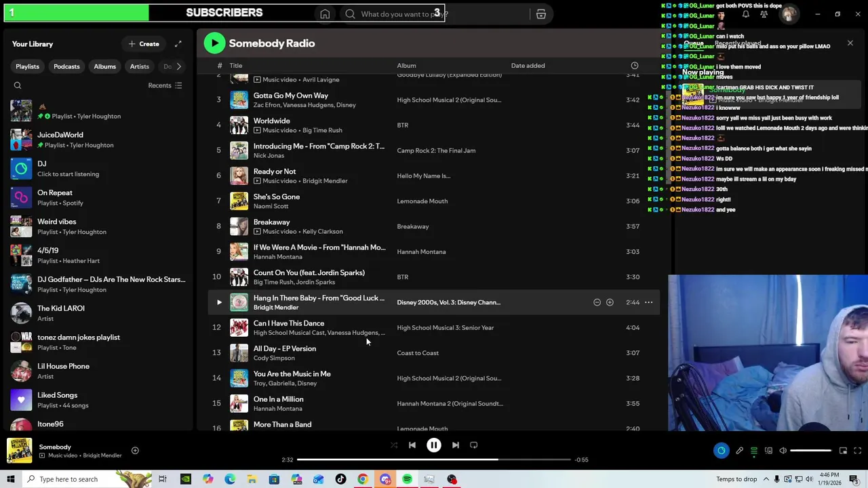Open DJ in the library

coord(98,169)
